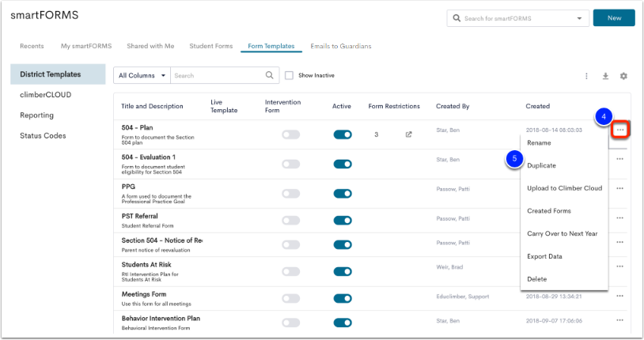Toggle Intervention Form switch for 504 - Plan

291,134
